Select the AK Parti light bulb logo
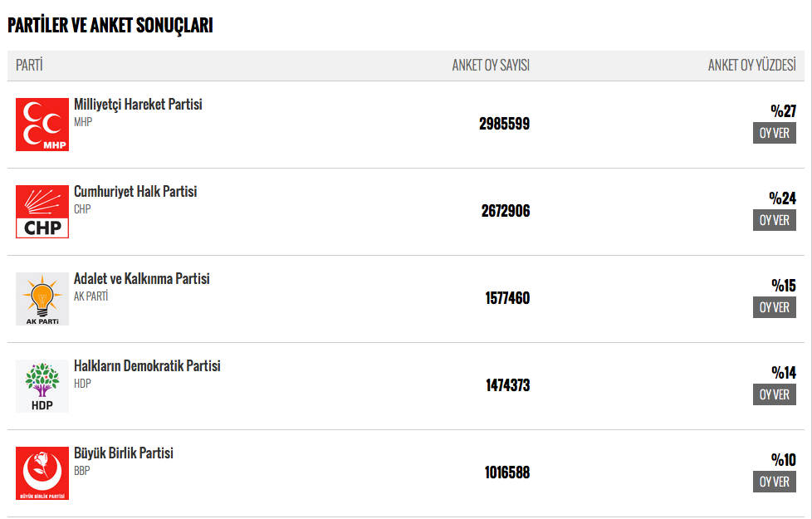This screenshot has width=812, height=519. 42,299
